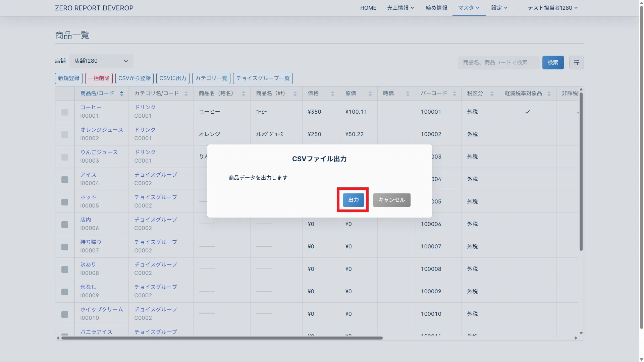Image resolution: width=644 pixels, height=362 pixels.
Task: Expand the 売上情報 menu
Action: pos(400,8)
